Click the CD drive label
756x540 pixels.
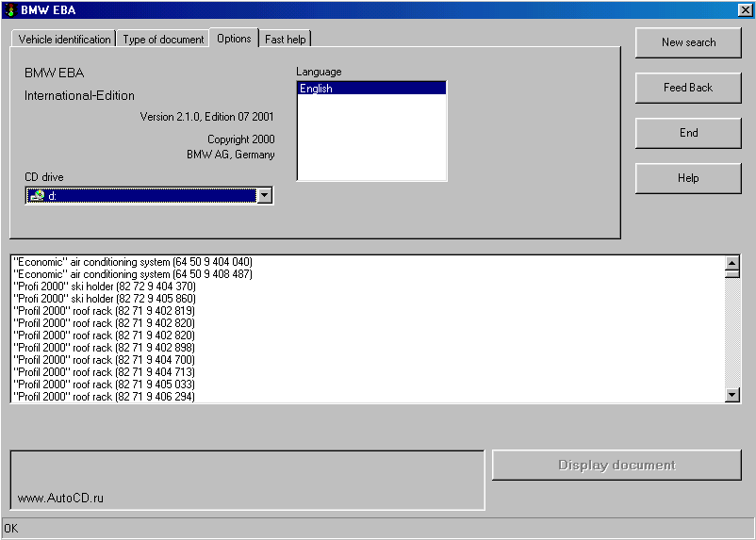tap(44, 177)
